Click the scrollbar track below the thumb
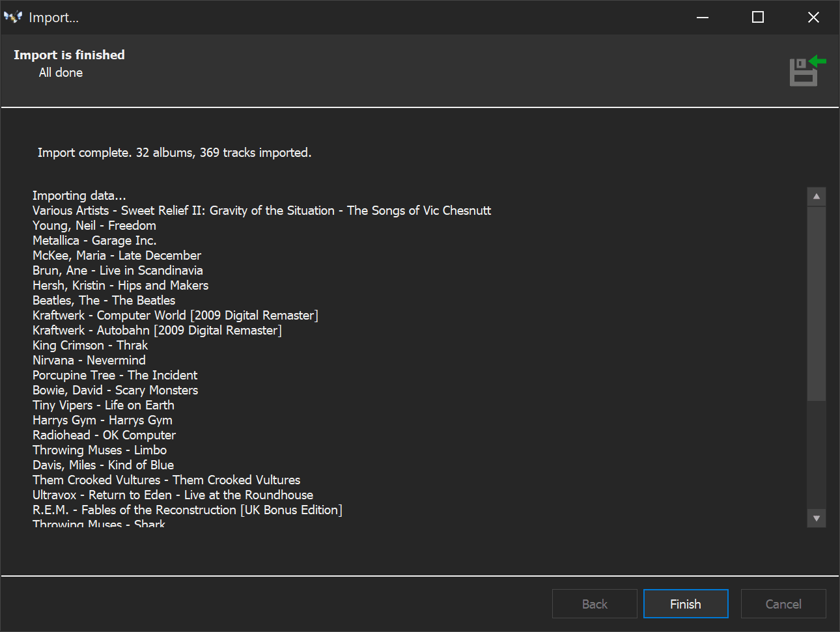 click(x=816, y=456)
